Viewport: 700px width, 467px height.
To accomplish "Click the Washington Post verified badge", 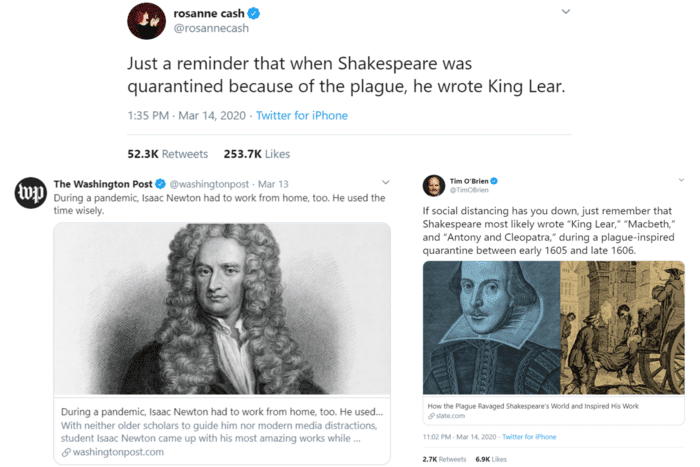I will tap(160, 185).
